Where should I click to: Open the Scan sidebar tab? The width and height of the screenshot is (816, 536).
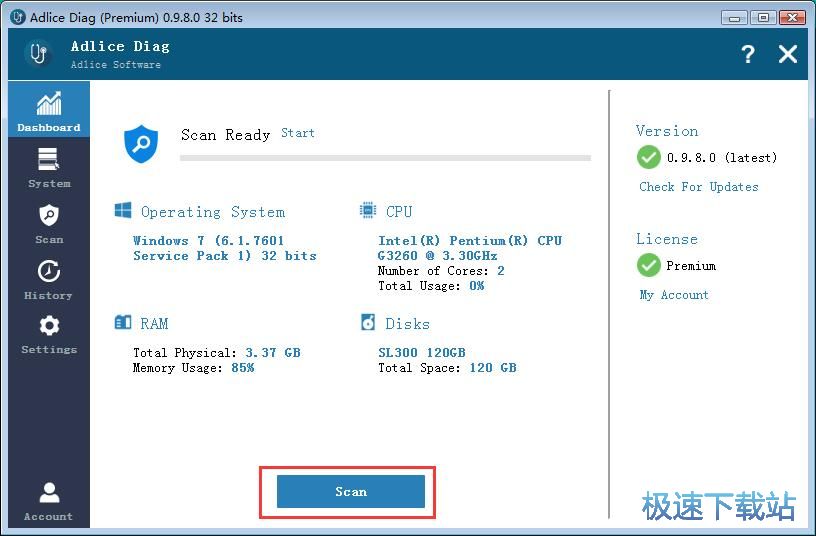coord(49,224)
